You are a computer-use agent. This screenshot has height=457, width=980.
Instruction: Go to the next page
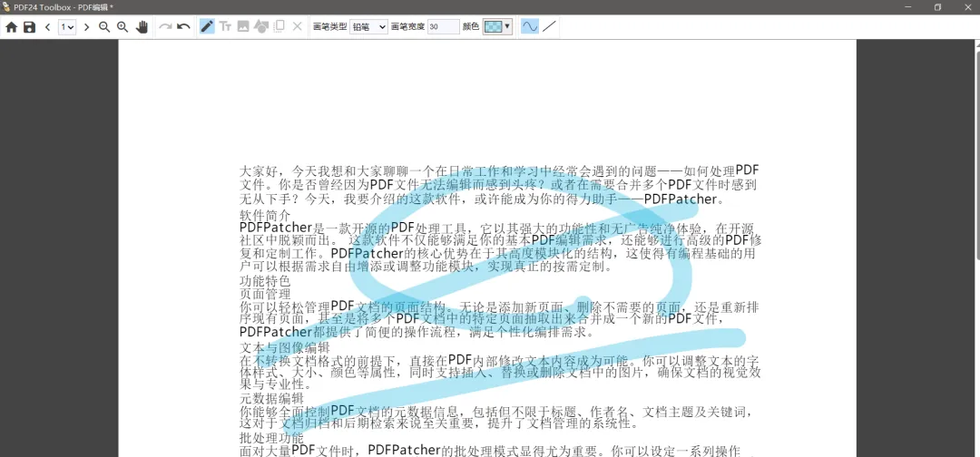coord(86,27)
